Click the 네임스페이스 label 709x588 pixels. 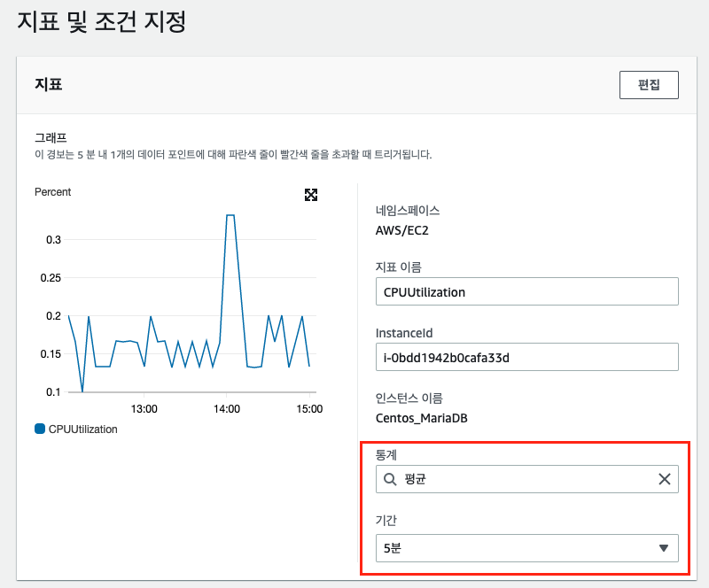click(x=408, y=210)
